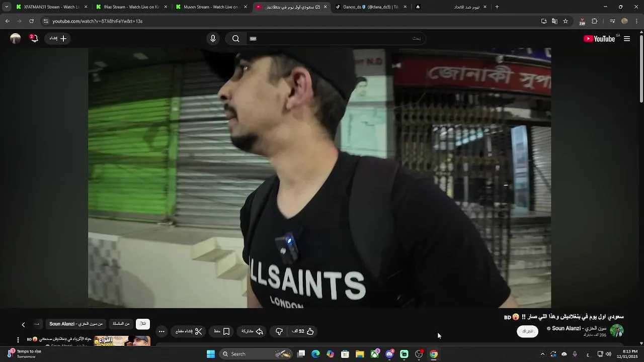This screenshot has width=644, height=362.
Task: Show further filter chips with the chevron arrow
Action: (x=23, y=324)
